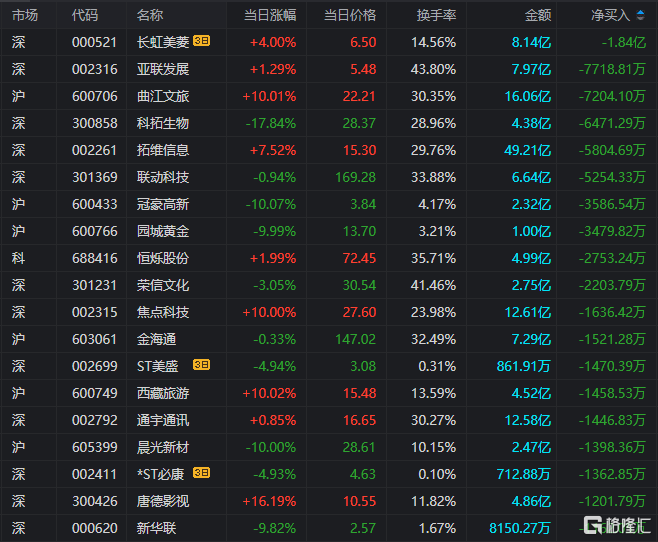Open stock 联动科技
The width and height of the screenshot is (658, 542).
pos(163,177)
